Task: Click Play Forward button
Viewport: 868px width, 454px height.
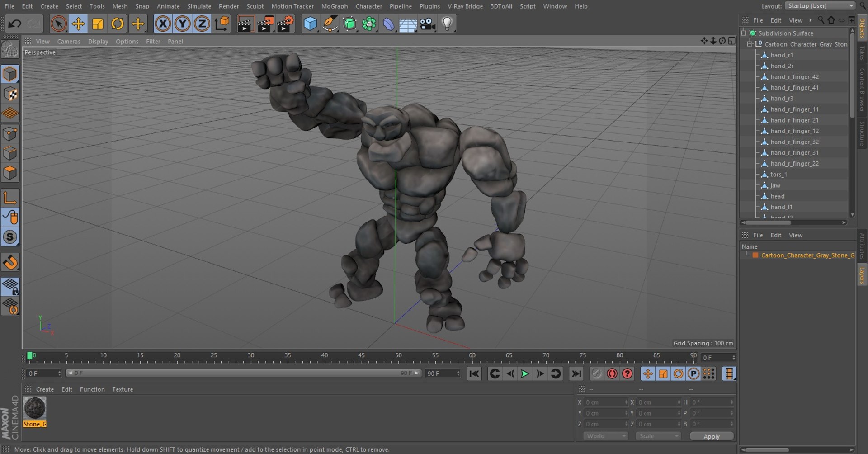Action: (x=525, y=374)
